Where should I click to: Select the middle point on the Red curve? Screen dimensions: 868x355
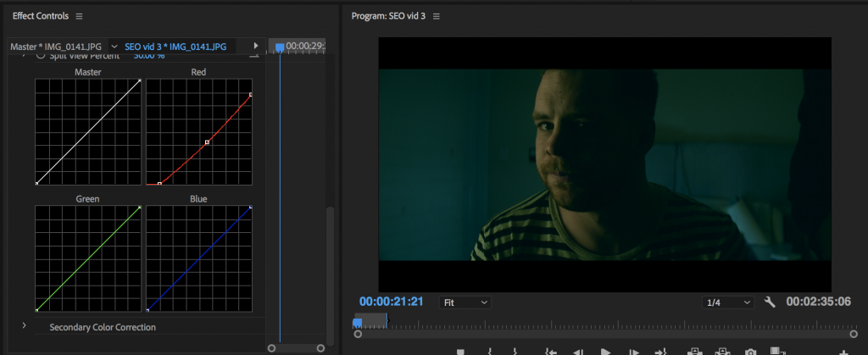pyautogui.click(x=207, y=142)
